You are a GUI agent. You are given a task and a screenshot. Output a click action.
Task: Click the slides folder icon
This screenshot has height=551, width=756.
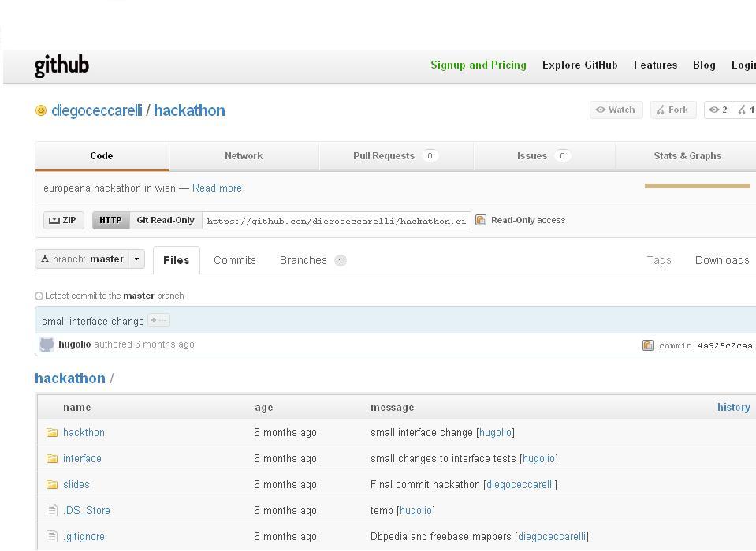[52, 484]
